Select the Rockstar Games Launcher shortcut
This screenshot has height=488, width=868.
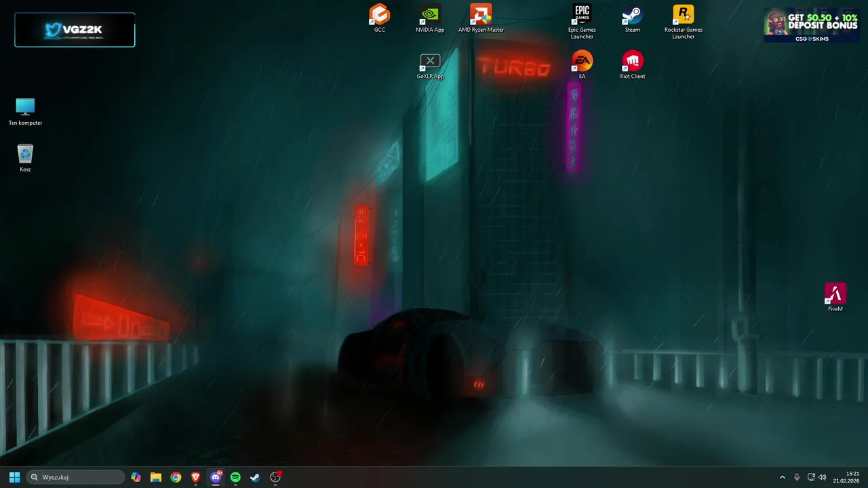[x=683, y=22]
